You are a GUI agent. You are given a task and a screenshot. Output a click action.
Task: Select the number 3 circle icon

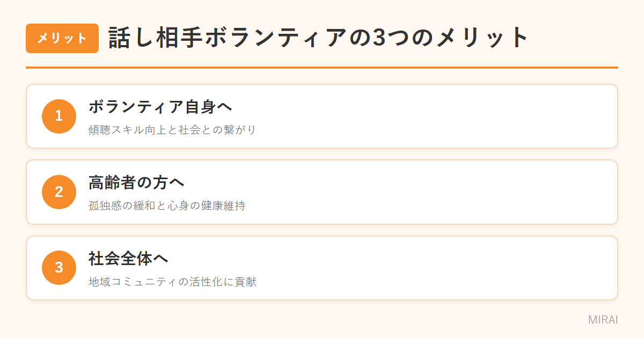tap(59, 268)
